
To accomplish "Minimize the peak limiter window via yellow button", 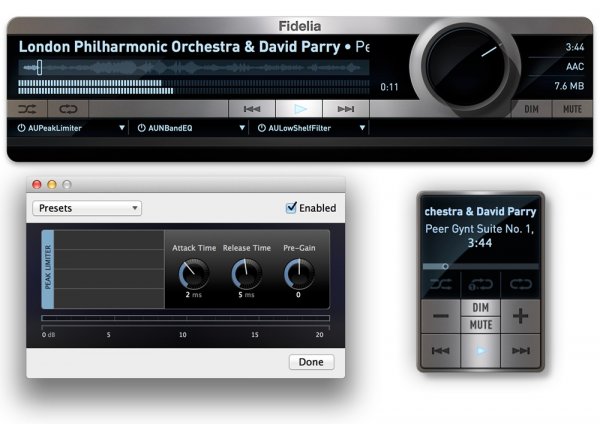I will [52, 185].
